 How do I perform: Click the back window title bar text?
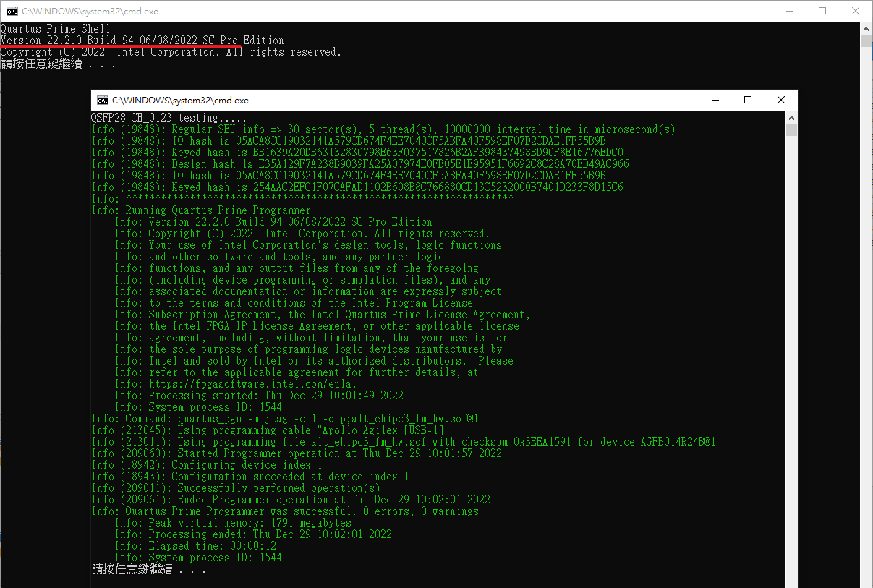(90, 12)
